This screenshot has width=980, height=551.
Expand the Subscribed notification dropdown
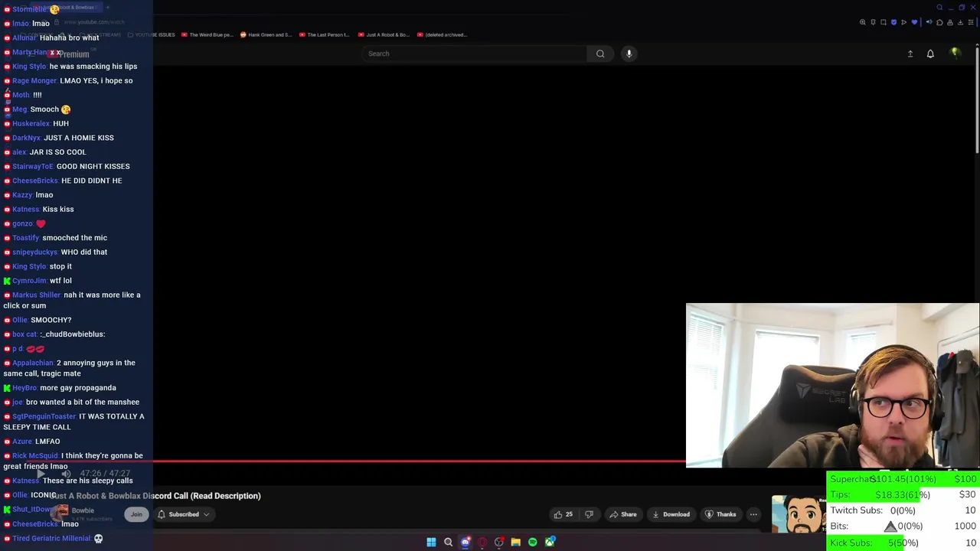coord(184,514)
